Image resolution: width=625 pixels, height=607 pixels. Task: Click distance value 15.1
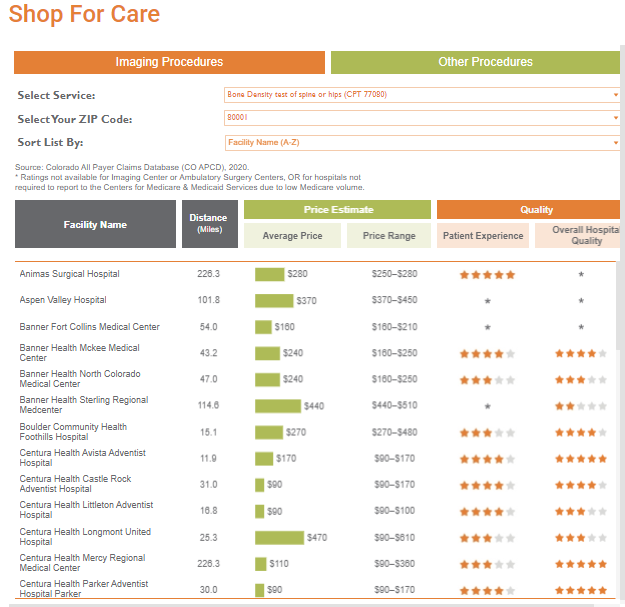208,432
